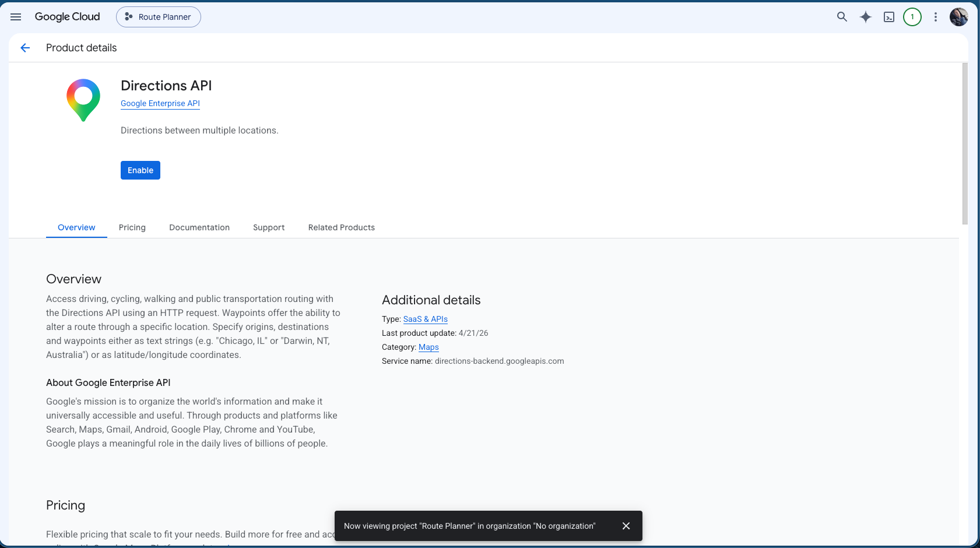Follow the SaaS & APIs type link
The height and width of the screenshot is (548, 980).
(426, 319)
